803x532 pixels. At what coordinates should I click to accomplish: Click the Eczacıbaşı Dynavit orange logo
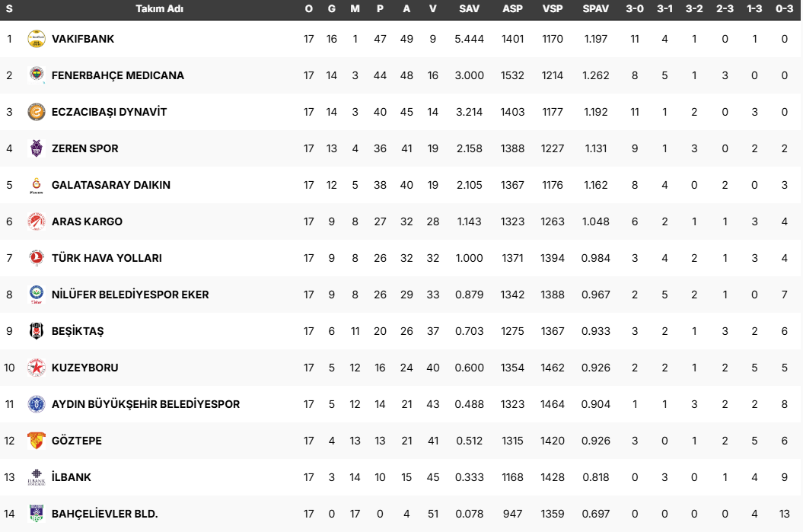click(x=37, y=112)
